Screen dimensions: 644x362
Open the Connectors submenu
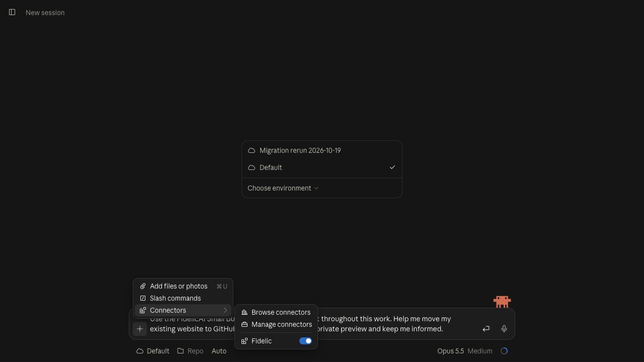(x=183, y=310)
